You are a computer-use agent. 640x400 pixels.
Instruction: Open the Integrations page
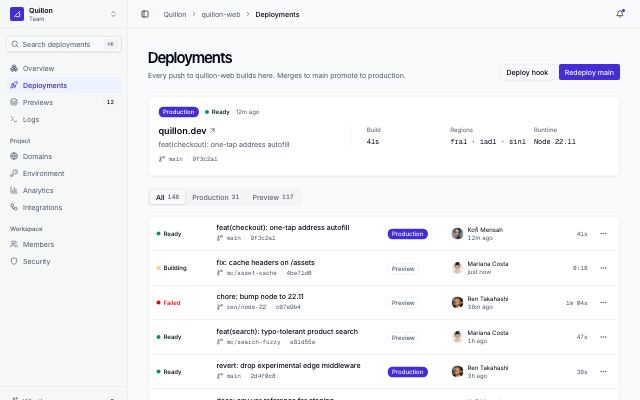click(64, 207)
